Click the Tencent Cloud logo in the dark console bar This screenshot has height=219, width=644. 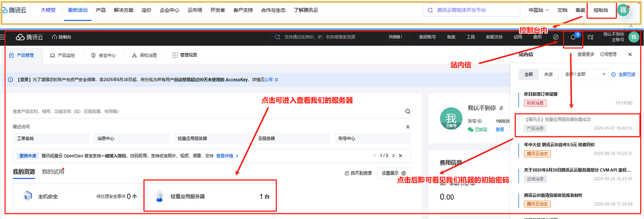point(29,37)
